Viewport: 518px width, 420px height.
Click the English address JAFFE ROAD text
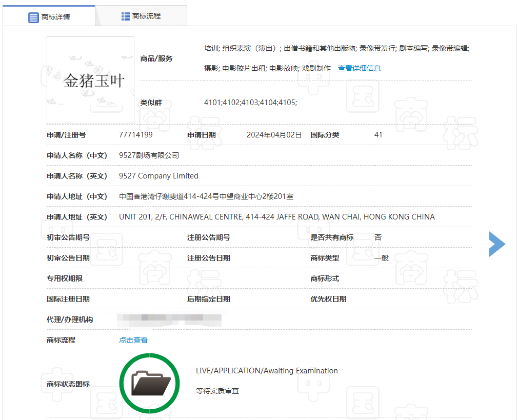click(297, 217)
